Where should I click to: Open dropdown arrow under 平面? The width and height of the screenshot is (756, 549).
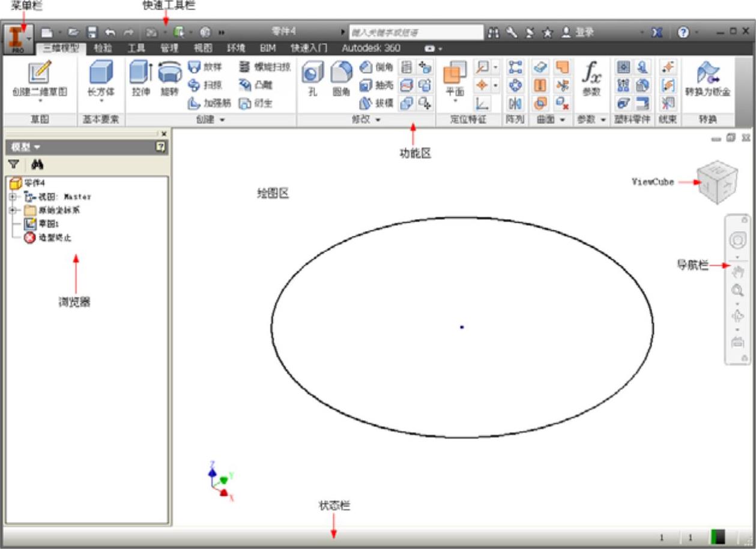point(455,102)
